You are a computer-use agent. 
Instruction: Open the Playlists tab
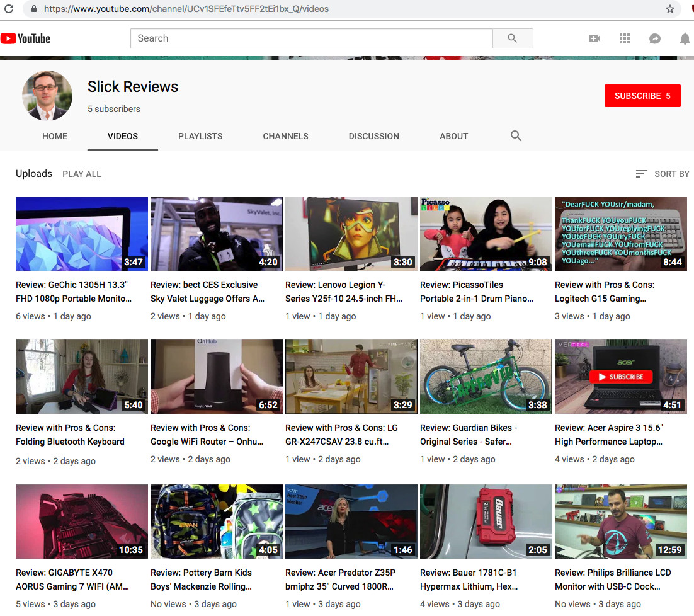[x=200, y=136]
